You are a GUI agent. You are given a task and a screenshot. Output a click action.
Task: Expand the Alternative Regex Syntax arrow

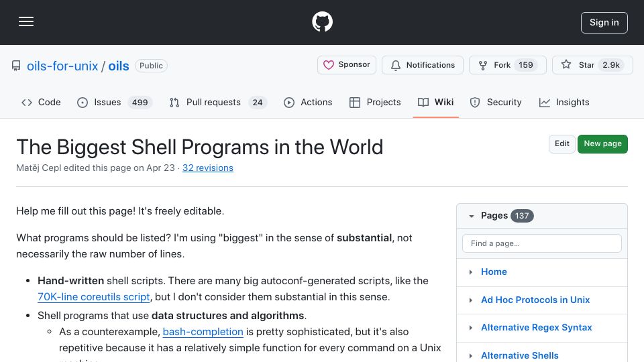pyautogui.click(x=471, y=328)
